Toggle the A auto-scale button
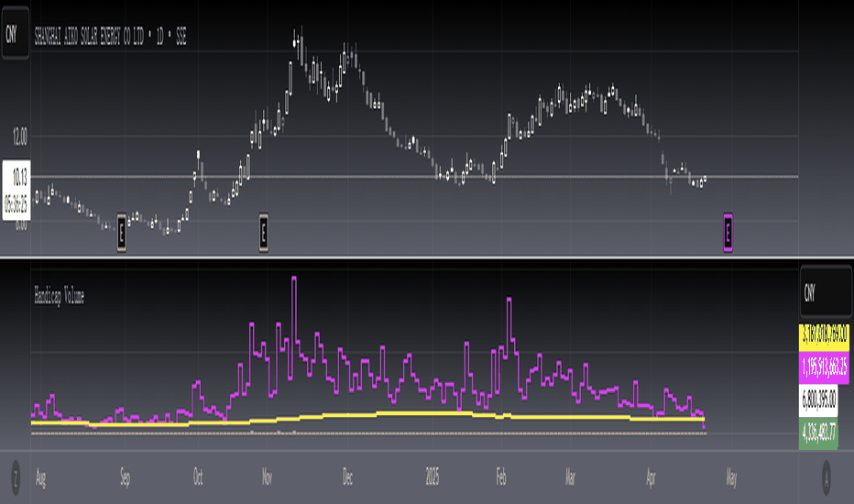Screen dimensions: 854x504 point(827,477)
